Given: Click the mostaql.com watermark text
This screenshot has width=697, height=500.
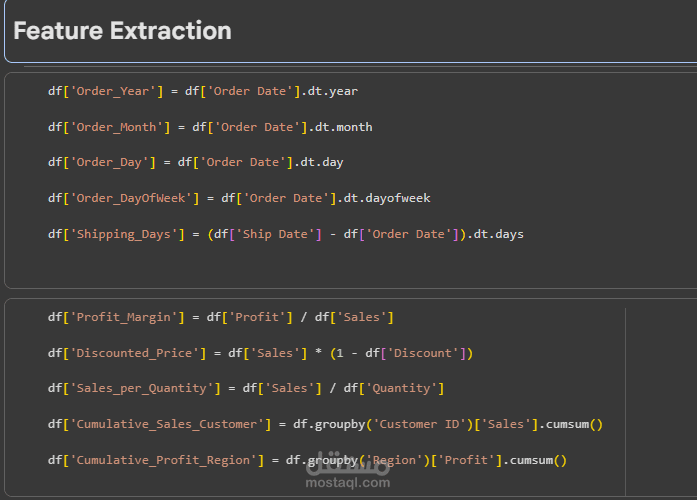Looking at the screenshot, I should [x=348, y=482].
